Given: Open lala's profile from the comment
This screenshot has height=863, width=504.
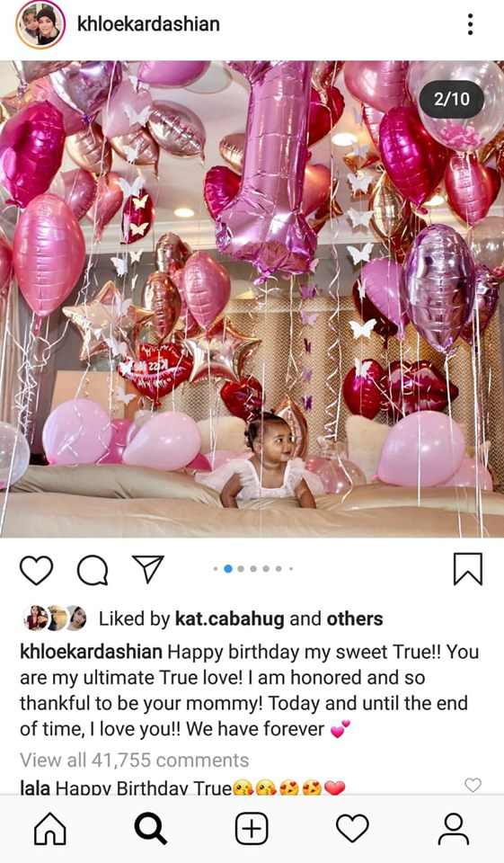Looking at the screenshot, I should coord(35,787).
